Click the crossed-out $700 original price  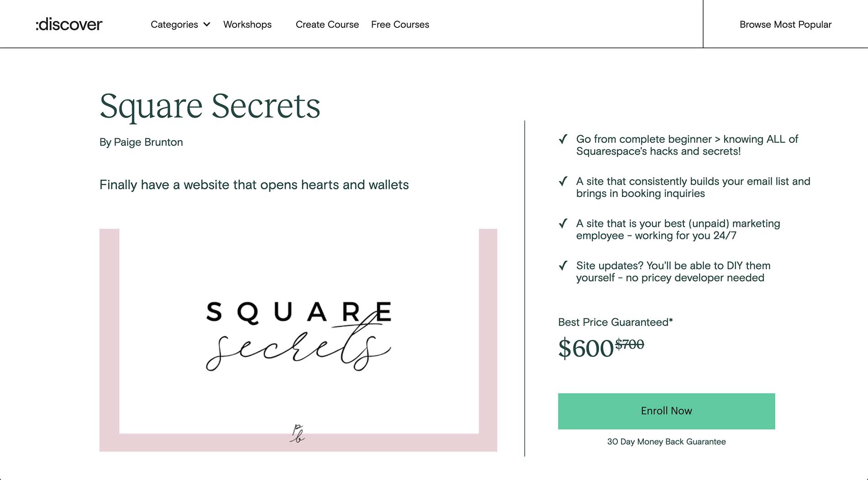pyautogui.click(x=630, y=344)
